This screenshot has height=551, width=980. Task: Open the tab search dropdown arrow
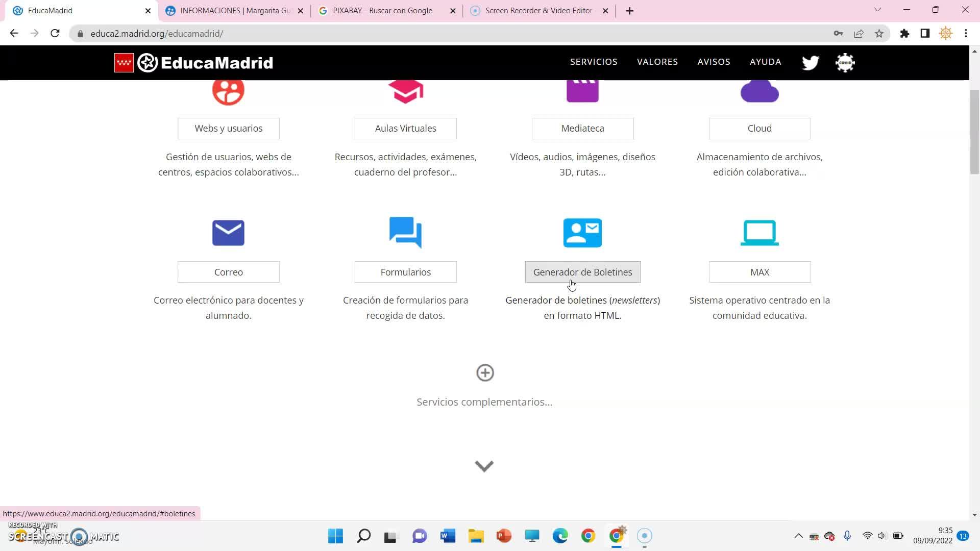click(x=877, y=10)
